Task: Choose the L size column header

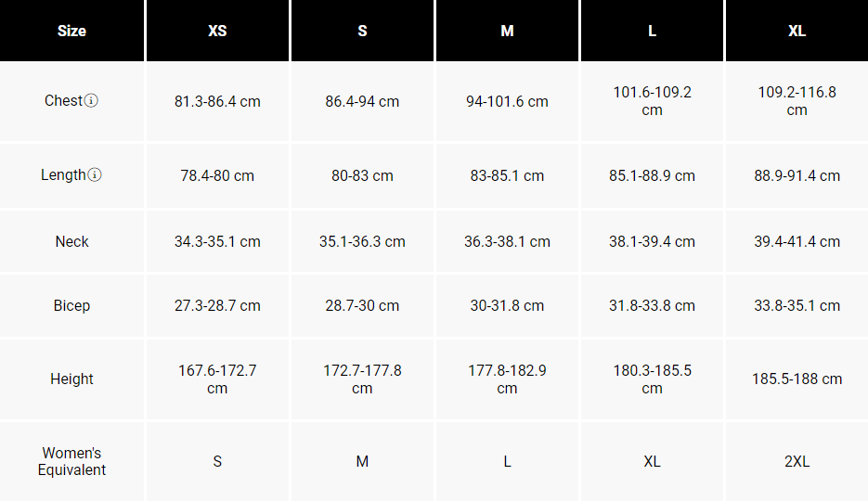Action: coord(652,31)
